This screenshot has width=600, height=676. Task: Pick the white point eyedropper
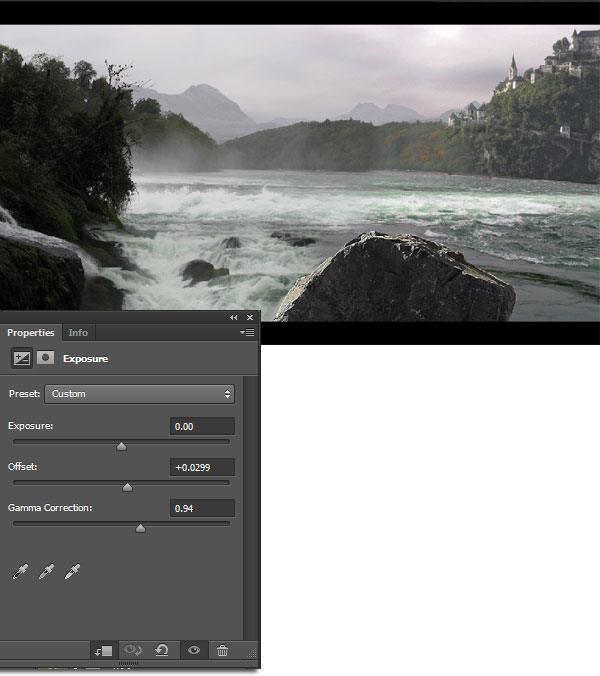pyautogui.click(x=72, y=571)
